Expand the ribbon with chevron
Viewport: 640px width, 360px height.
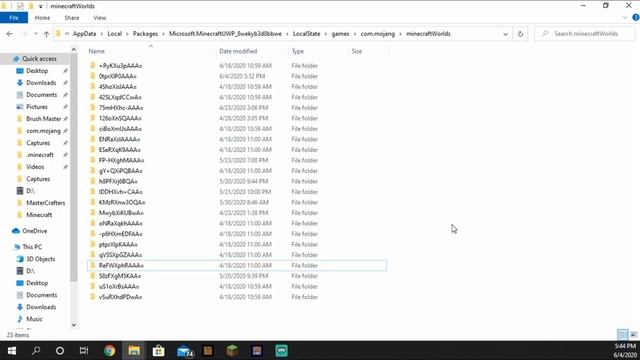(625, 18)
